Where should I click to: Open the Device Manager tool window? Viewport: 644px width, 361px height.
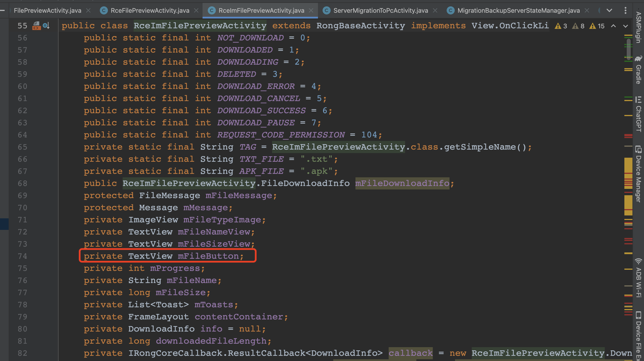(x=638, y=174)
